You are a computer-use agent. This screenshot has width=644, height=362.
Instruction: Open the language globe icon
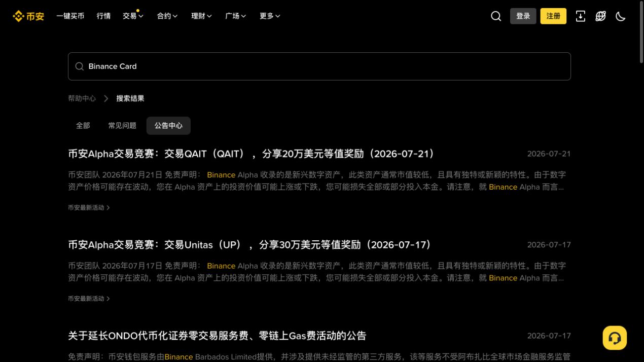[x=601, y=16]
